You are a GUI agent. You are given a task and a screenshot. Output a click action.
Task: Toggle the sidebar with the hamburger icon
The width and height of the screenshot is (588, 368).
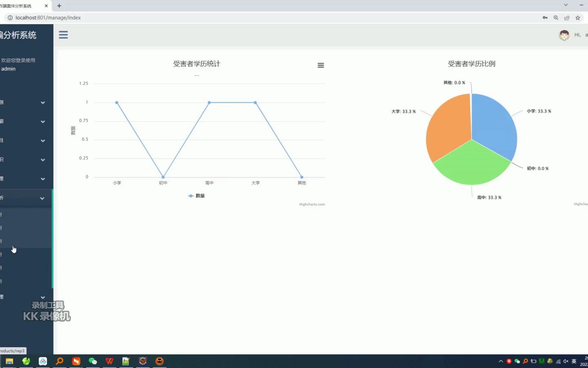(63, 35)
